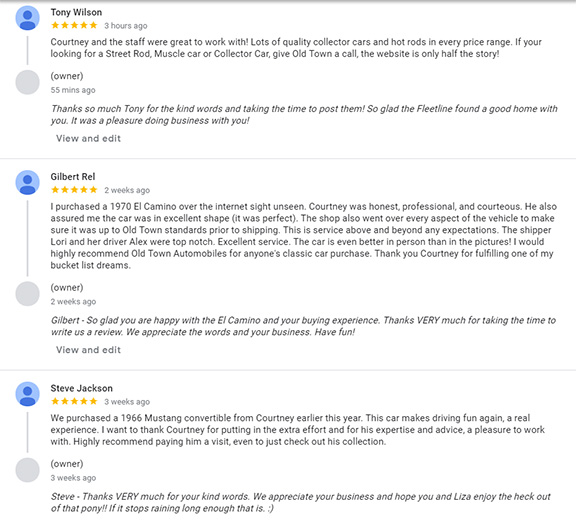
Task: Click Tony Wilson's profile avatar
Action: pyautogui.click(x=28, y=18)
